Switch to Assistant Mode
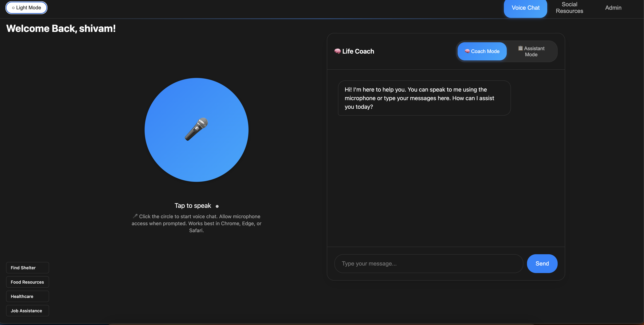This screenshot has width=644, height=325. [531, 51]
